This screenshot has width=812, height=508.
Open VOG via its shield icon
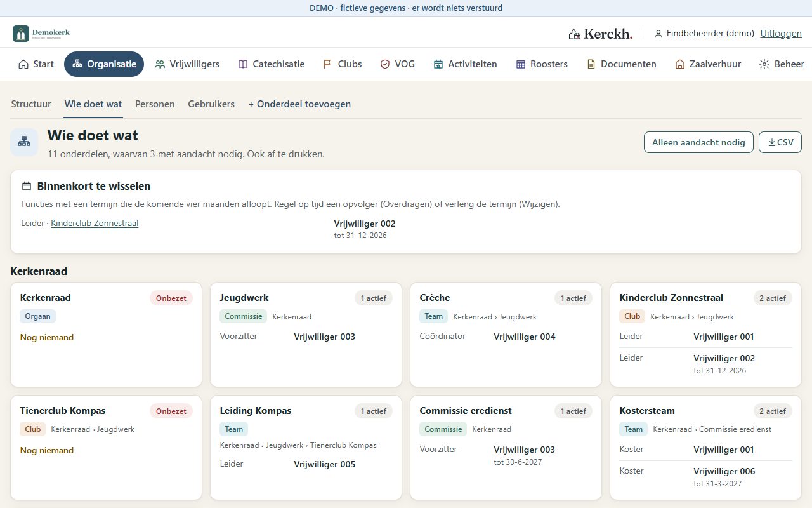pos(385,64)
